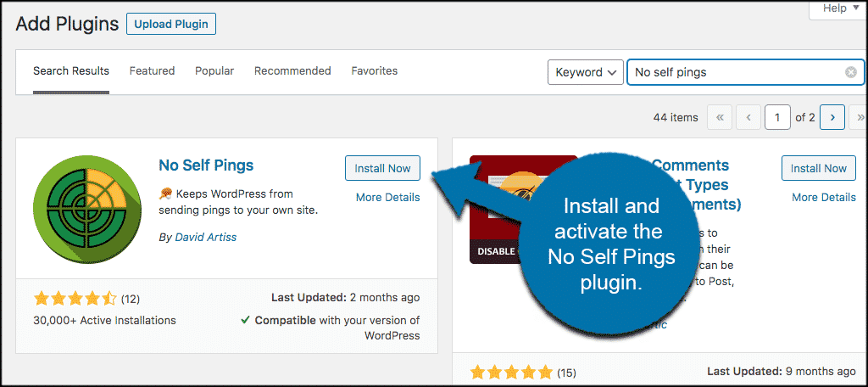Viewport: 868px width, 387px height.
Task: Open More Details for No Self Pings
Action: [387, 197]
